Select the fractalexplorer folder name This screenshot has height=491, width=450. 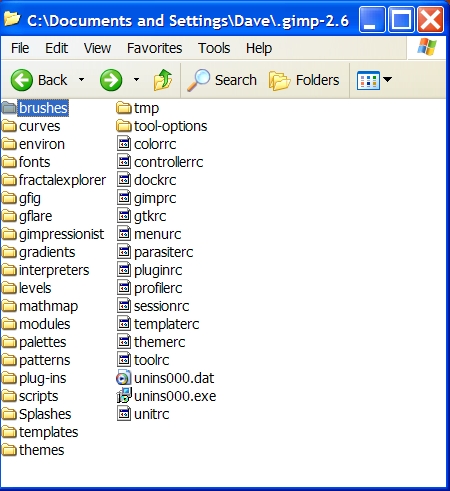62,180
